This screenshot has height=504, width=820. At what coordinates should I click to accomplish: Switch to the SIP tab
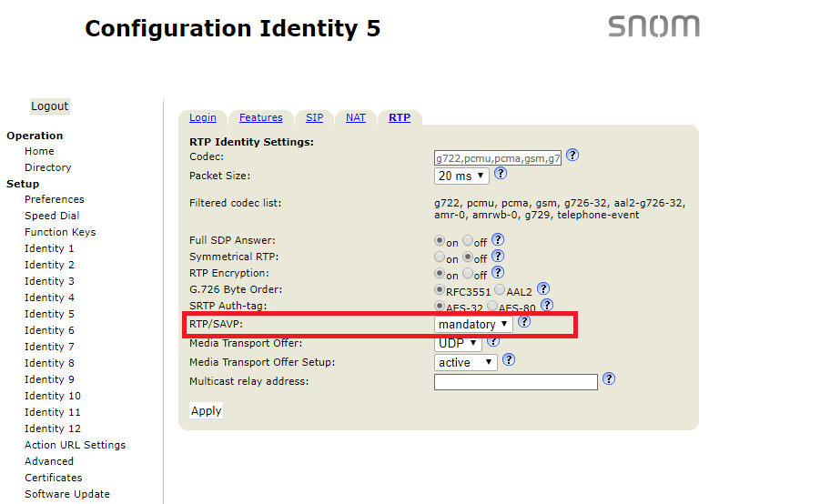(x=314, y=117)
